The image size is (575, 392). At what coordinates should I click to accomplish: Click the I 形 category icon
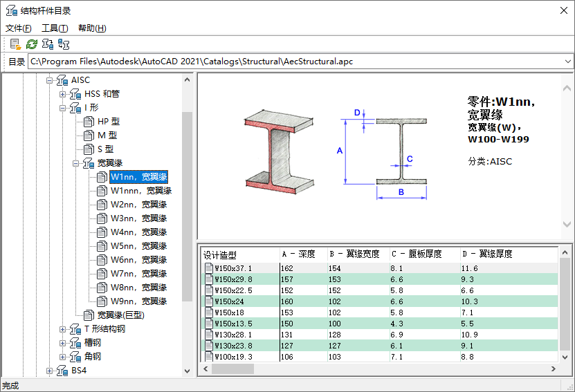[75, 108]
